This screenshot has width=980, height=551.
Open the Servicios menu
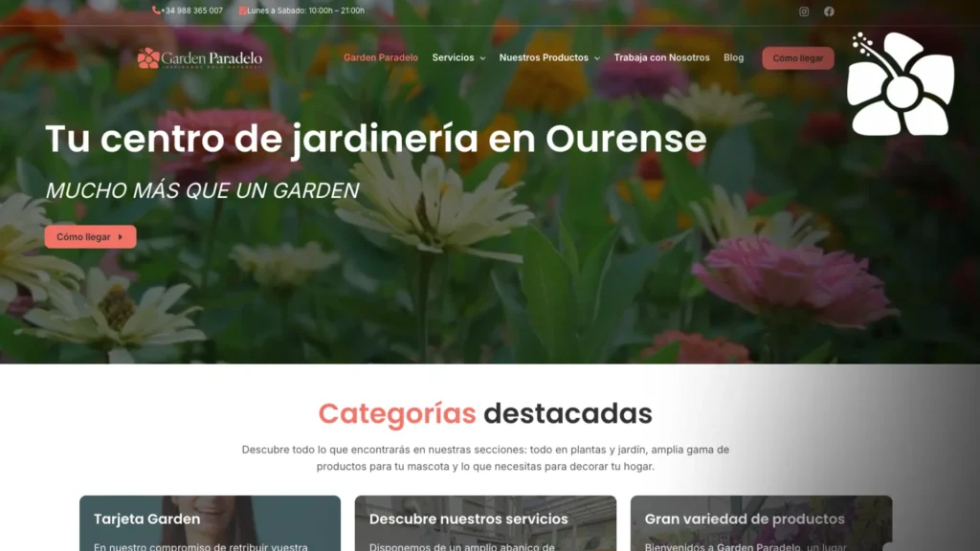pyautogui.click(x=453, y=57)
